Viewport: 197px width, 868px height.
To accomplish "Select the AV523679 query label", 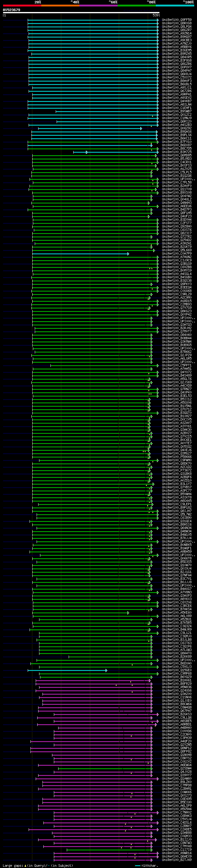I will click(x=11, y=10).
